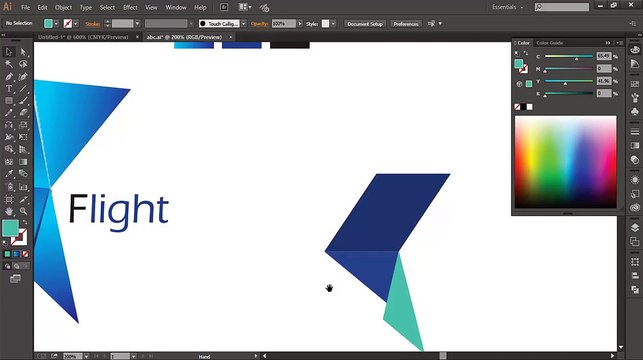
Task: Open the stroke color dropdown in control bar
Action: coord(76,24)
